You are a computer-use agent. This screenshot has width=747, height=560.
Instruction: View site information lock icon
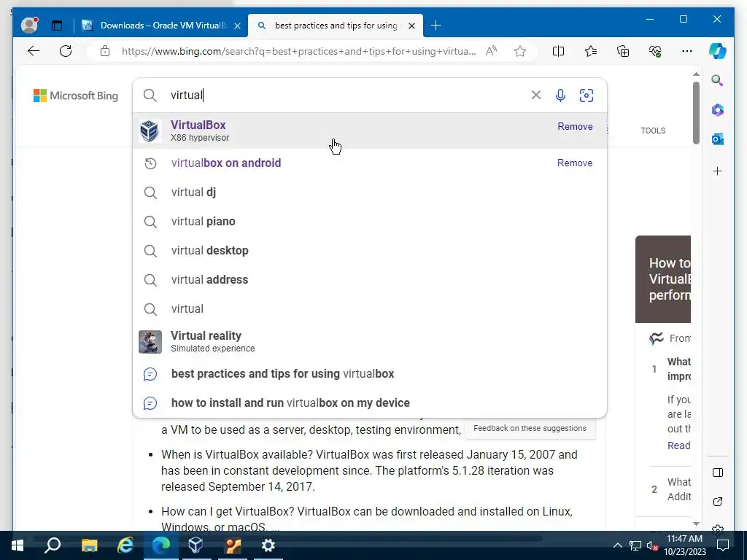click(105, 51)
